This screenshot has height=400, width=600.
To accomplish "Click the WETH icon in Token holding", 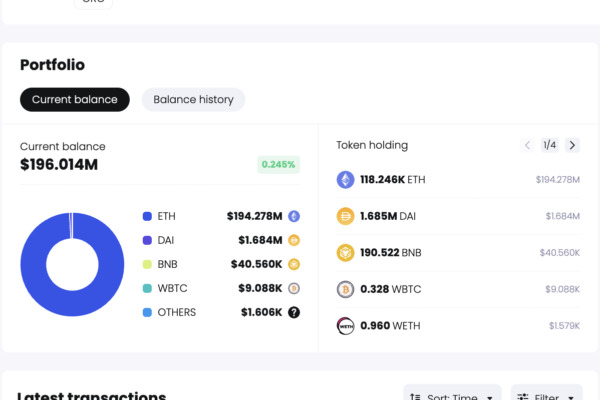I will pos(346,326).
